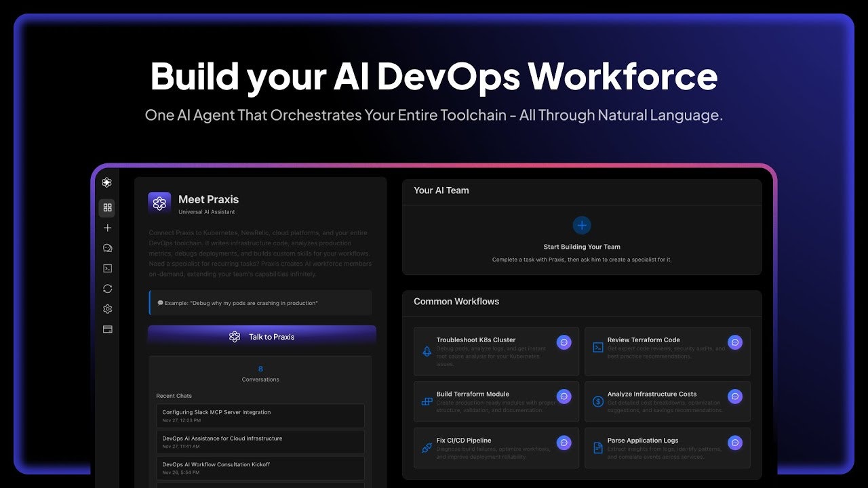Image resolution: width=868 pixels, height=488 pixels.
Task: Click the plus circle under Your AI Team
Action: coord(582,225)
